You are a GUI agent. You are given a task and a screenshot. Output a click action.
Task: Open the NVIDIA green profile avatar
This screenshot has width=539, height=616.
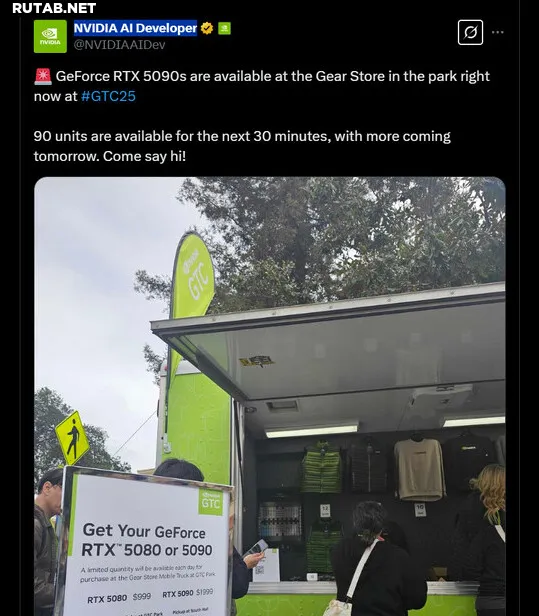click(50, 37)
